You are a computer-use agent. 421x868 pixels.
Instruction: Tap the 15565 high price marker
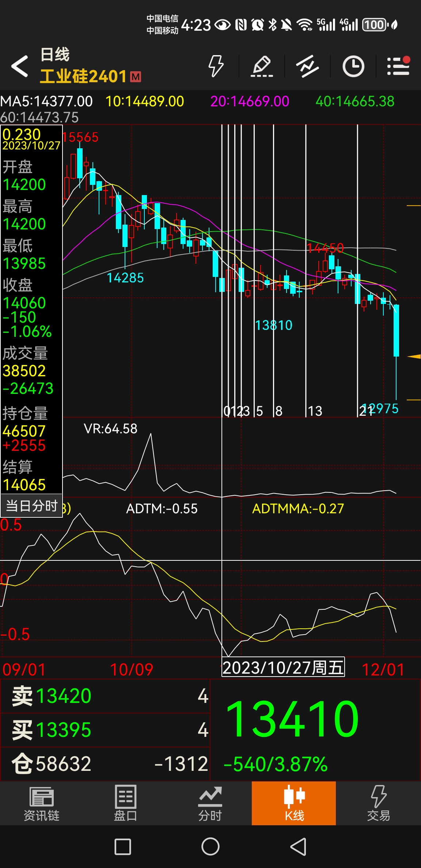(x=80, y=137)
